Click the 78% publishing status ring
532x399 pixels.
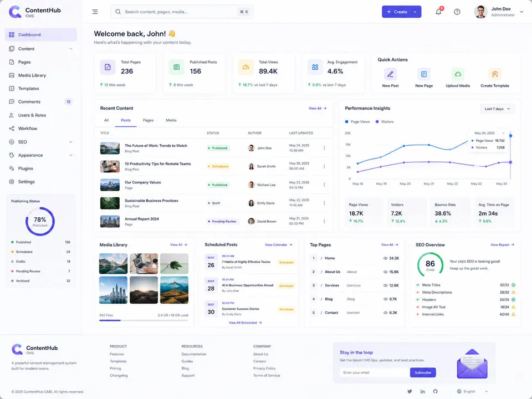(x=40, y=222)
